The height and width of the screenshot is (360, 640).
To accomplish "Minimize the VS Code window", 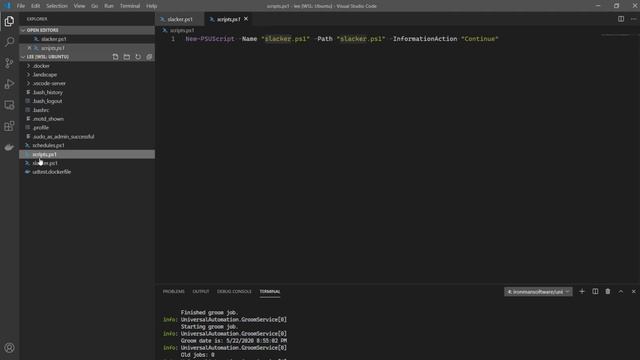I will pos(598,6).
